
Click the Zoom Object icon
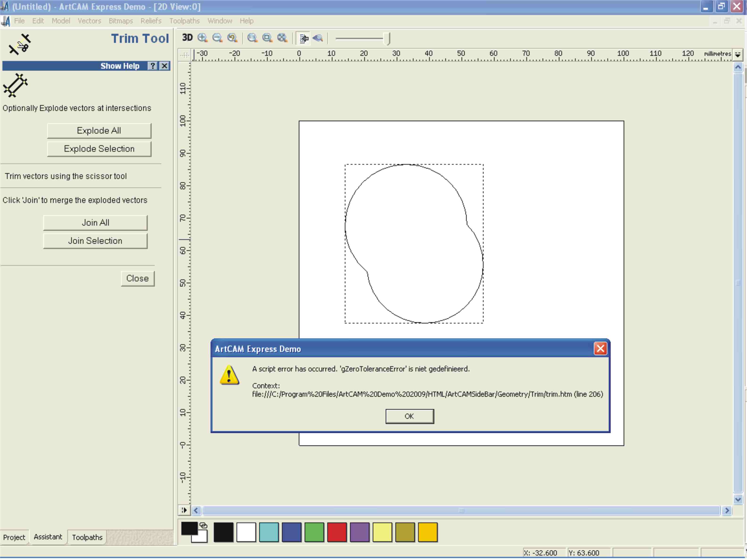pyautogui.click(x=282, y=38)
